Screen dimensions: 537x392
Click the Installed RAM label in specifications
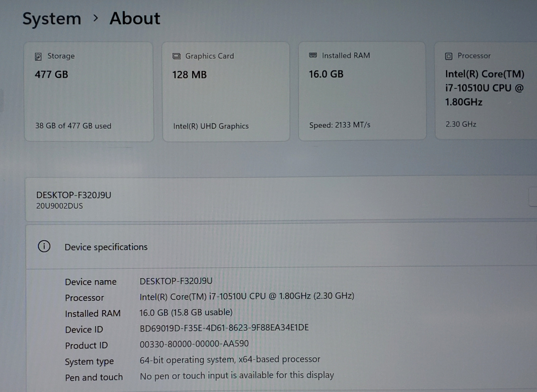(93, 314)
